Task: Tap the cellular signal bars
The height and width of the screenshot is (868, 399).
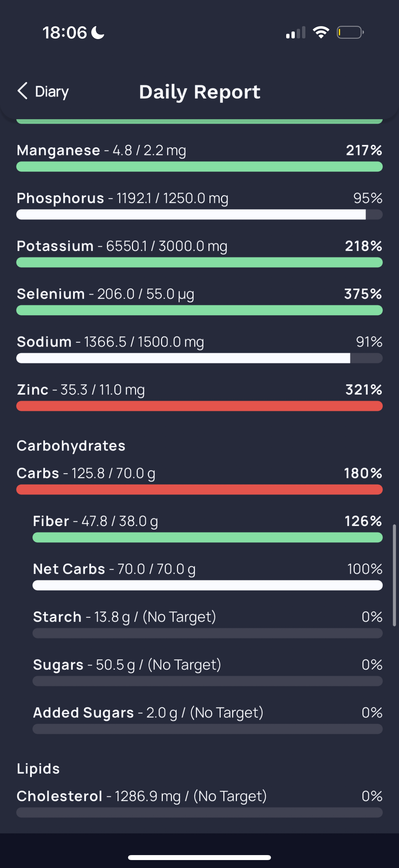Action: coord(296,33)
